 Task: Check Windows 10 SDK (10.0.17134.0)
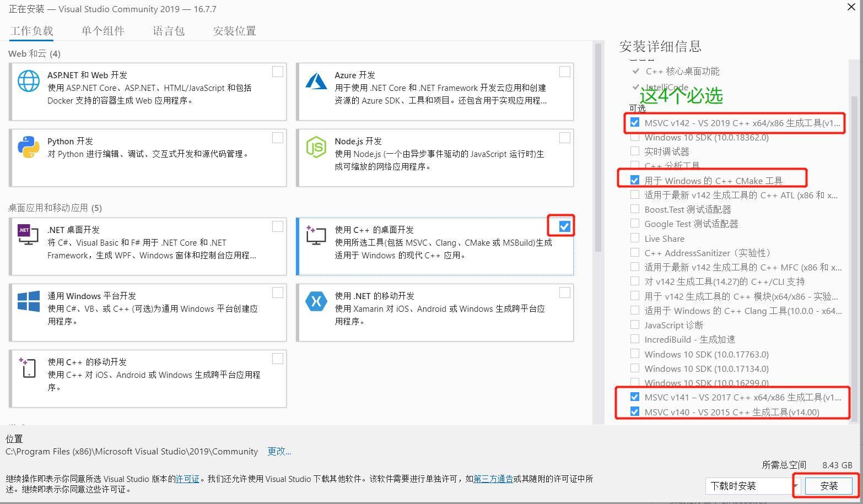tap(635, 368)
